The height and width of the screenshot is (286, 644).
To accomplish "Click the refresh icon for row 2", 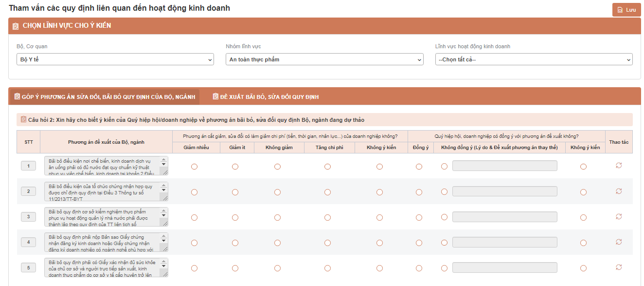I will click(x=619, y=191).
